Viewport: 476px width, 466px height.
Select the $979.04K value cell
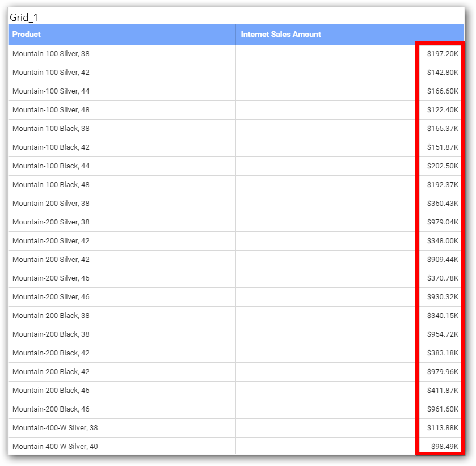tap(443, 222)
